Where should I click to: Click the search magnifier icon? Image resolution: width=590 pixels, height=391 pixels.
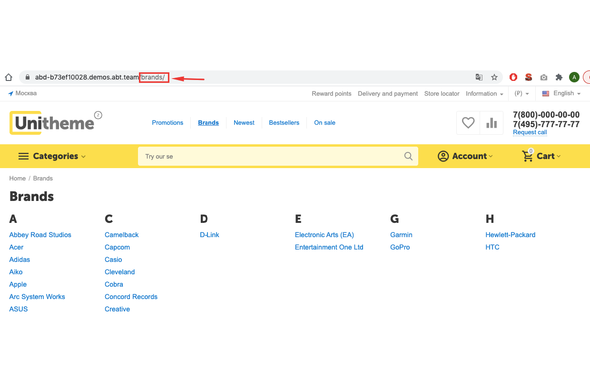tap(408, 156)
